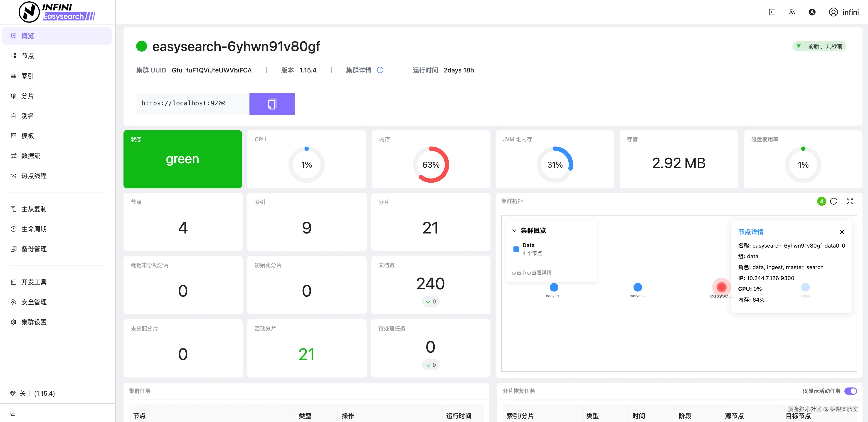Click the About (1.15.4) link
Viewport: 868px width, 422px height.
37,393
